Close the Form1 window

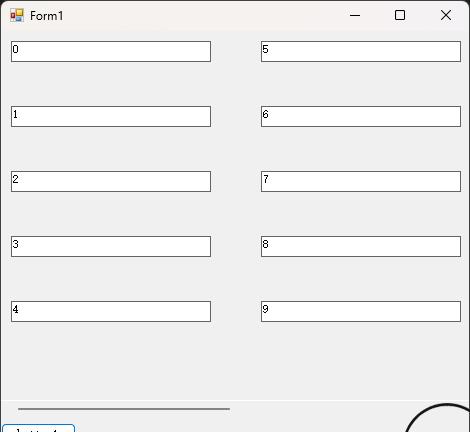click(446, 15)
